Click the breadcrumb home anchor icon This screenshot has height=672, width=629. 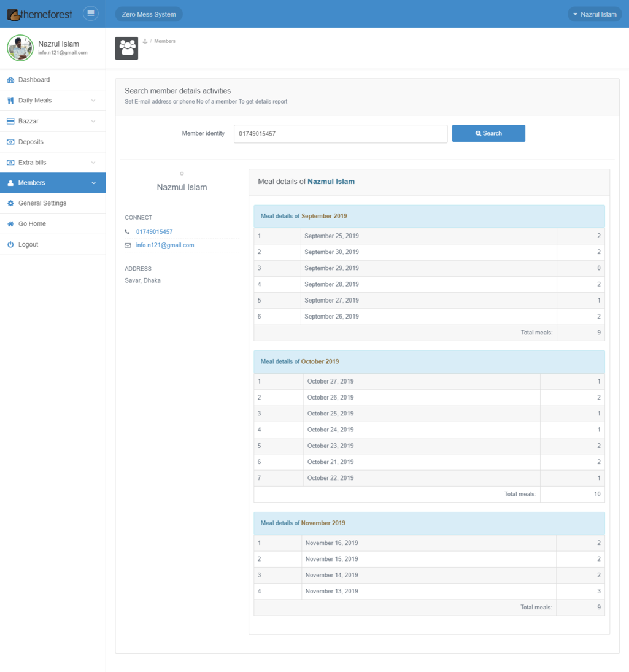tap(145, 41)
